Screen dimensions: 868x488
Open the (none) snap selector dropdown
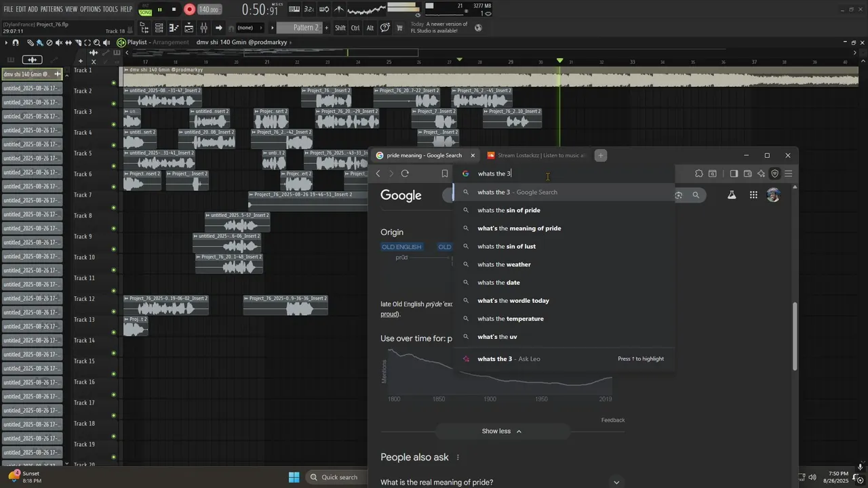coord(250,28)
